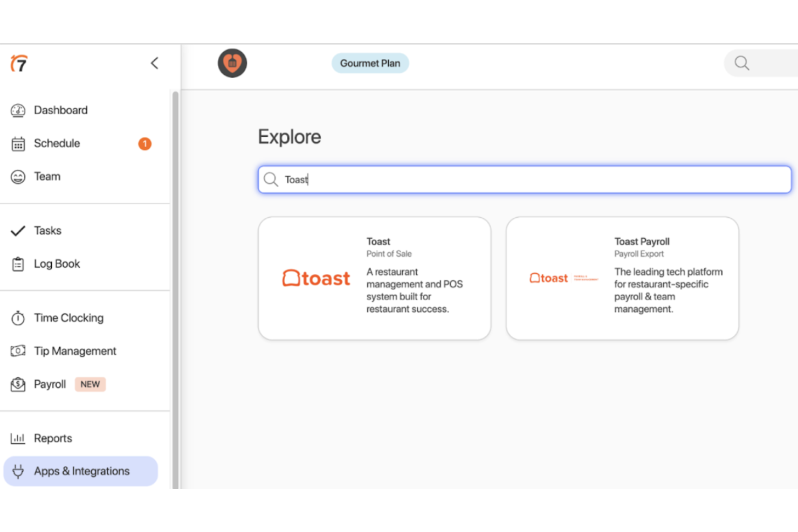
Task: Click the Toast POS description text
Action: point(415,291)
